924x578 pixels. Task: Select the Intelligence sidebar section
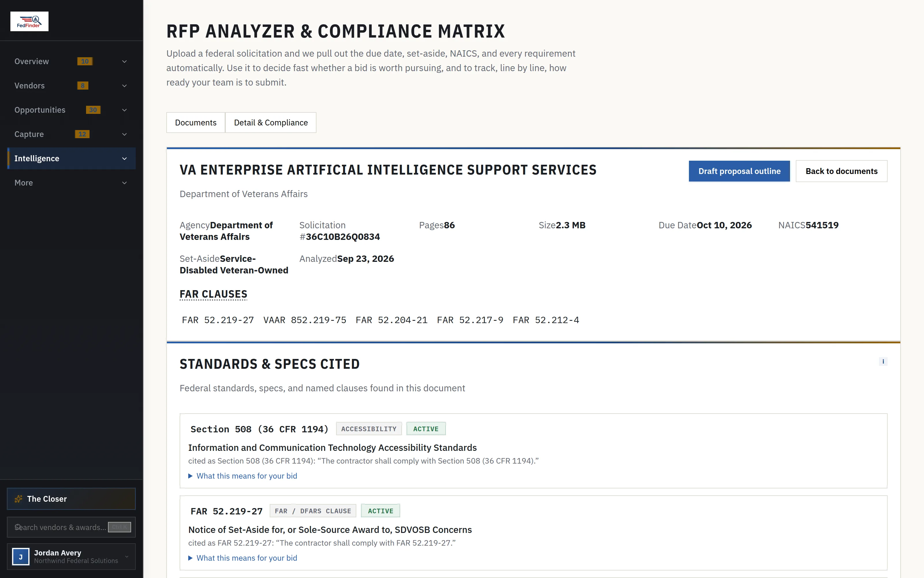tap(71, 159)
